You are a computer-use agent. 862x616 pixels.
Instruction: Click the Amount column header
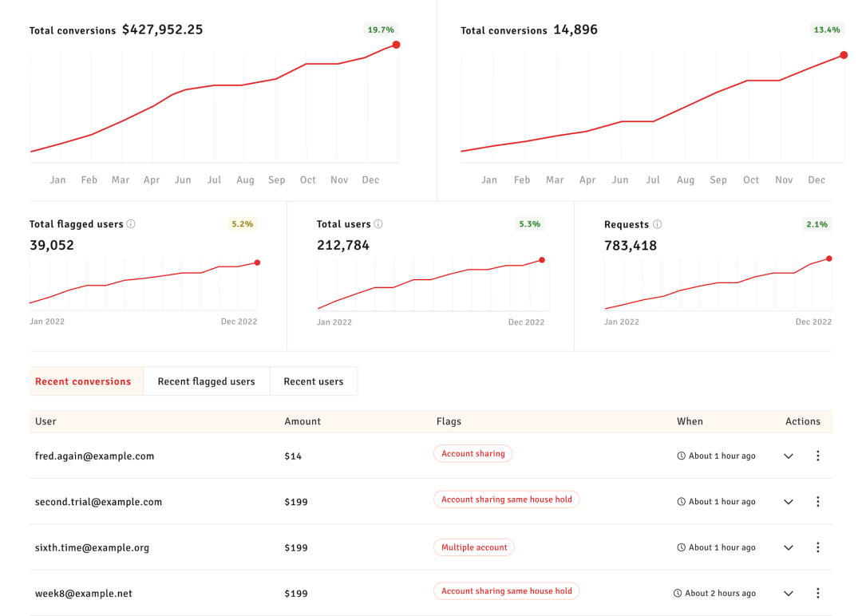pyautogui.click(x=302, y=421)
